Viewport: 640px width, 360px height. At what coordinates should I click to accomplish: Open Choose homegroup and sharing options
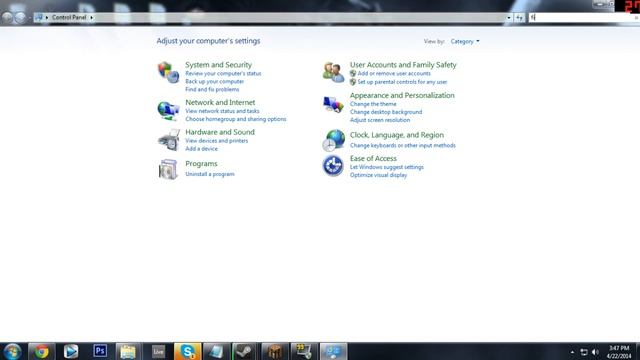pos(236,119)
